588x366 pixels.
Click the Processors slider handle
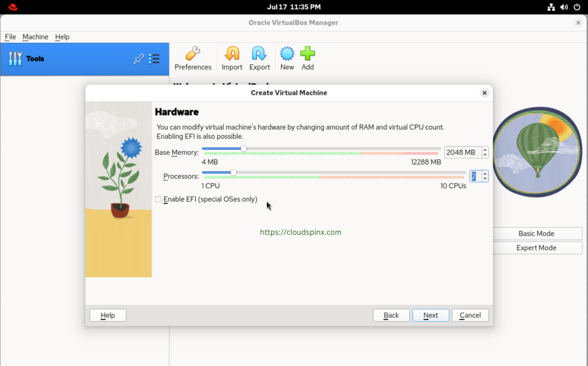coord(233,172)
